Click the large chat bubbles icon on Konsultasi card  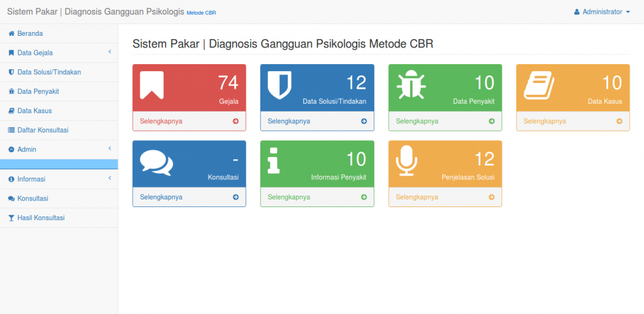(157, 162)
